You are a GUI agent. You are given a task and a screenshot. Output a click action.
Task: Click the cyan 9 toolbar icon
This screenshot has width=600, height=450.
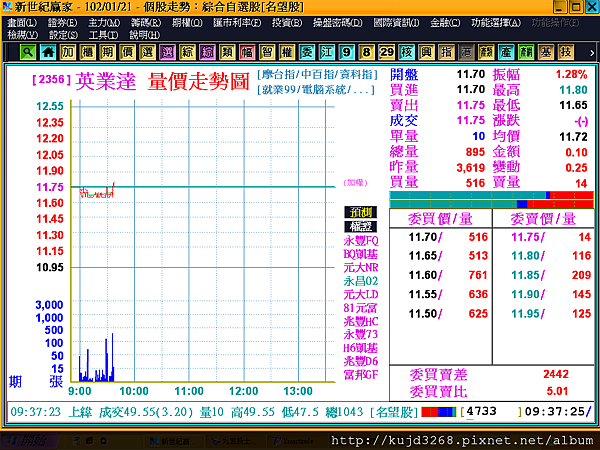(x=346, y=52)
